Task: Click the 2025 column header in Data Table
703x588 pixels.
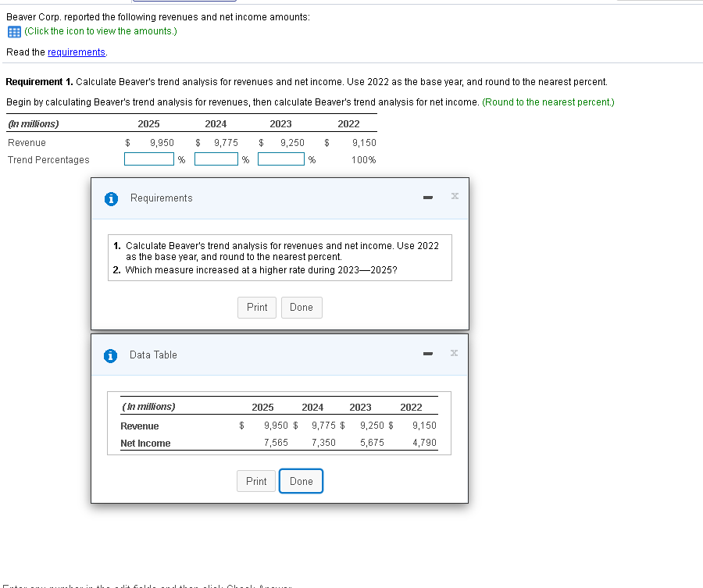Action: 262,408
